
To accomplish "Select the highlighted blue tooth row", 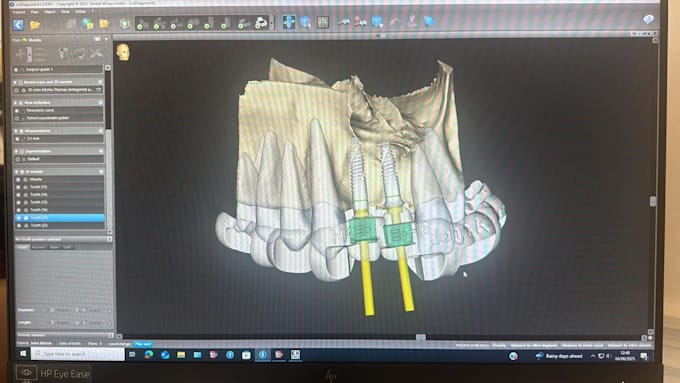I will point(60,218).
